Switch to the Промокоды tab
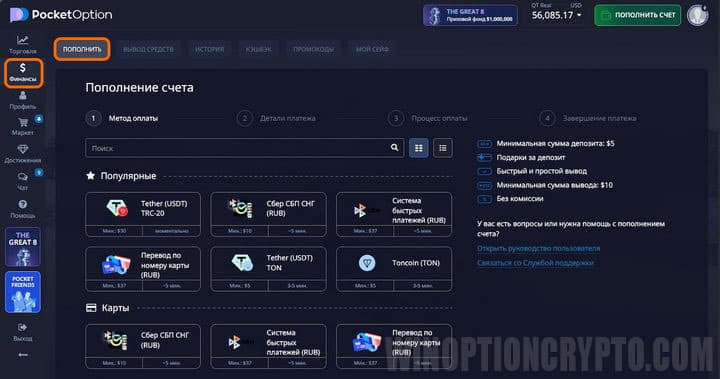Viewport: 720px width, 379px height. pyautogui.click(x=314, y=49)
